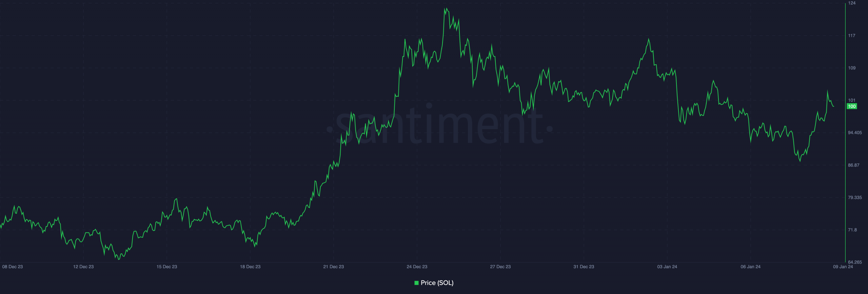Select the 06 Jan 24 date label
This screenshot has height=294, width=868.
751,267
